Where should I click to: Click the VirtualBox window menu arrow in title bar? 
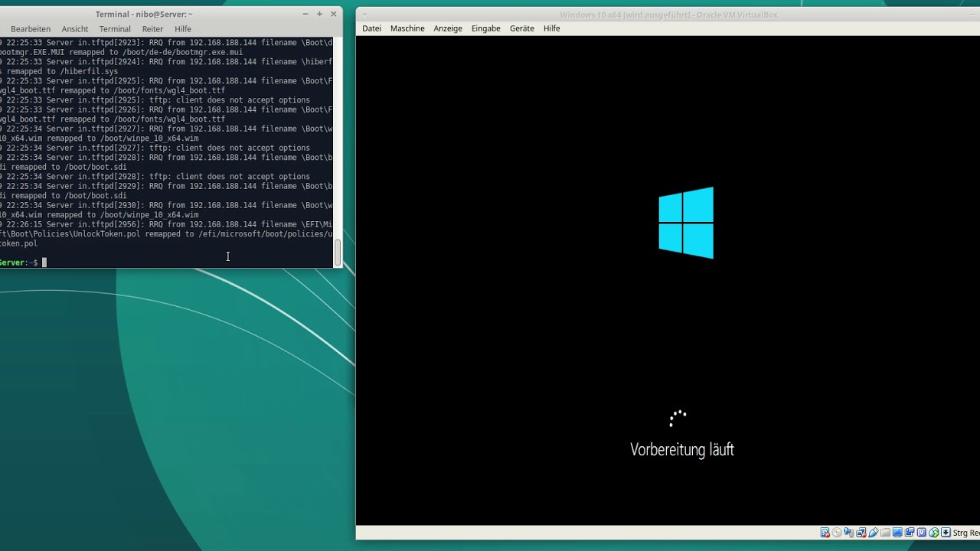(x=364, y=14)
